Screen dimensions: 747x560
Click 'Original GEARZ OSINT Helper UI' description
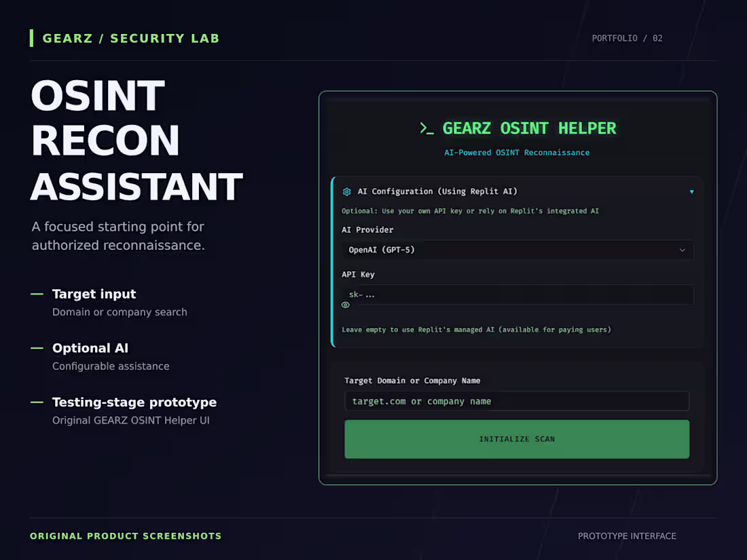[x=131, y=420]
